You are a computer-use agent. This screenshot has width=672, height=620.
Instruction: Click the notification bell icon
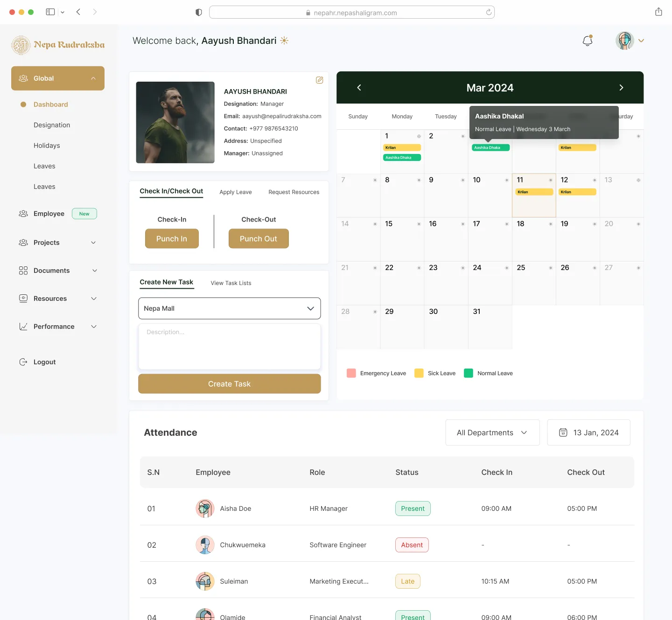(587, 41)
